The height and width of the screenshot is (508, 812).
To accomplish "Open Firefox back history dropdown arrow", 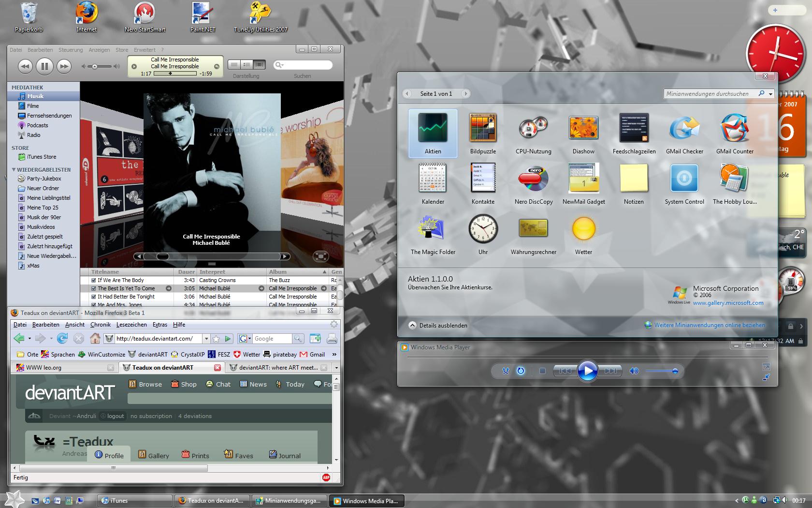I will (29, 339).
